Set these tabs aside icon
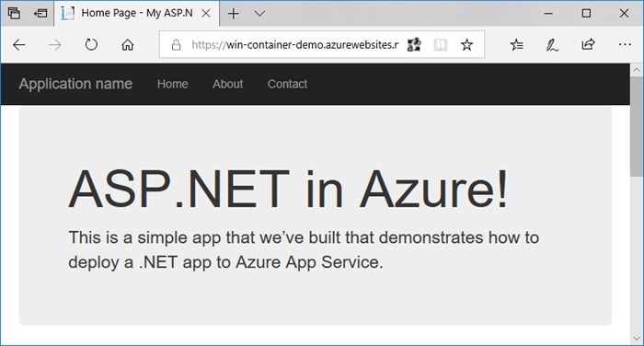Image resolution: width=644 pixels, height=346 pixels. 40,14
